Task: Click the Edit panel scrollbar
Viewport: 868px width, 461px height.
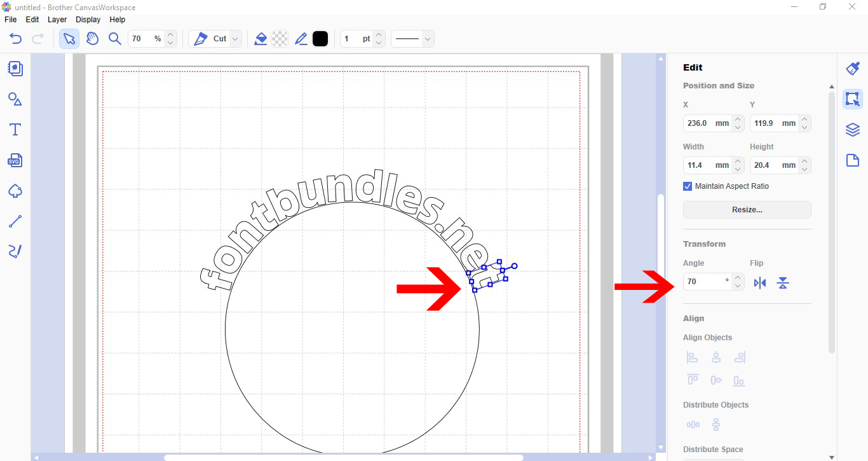Action: [x=832, y=222]
